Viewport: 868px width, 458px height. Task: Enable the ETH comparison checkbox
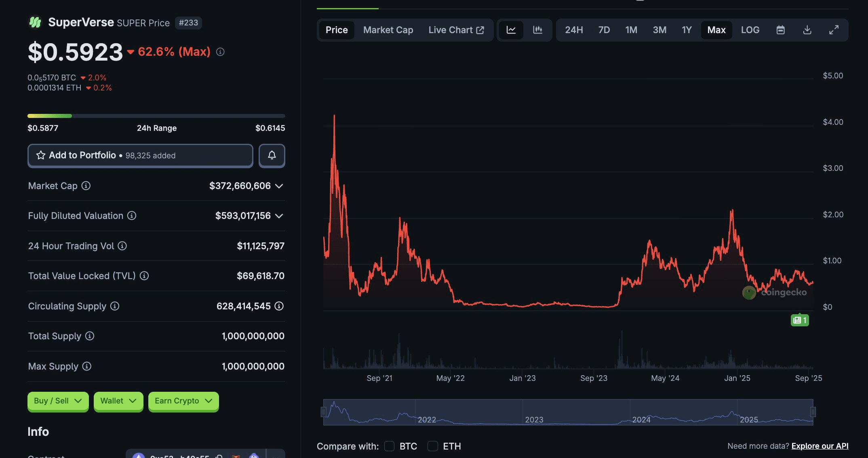tap(433, 446)
